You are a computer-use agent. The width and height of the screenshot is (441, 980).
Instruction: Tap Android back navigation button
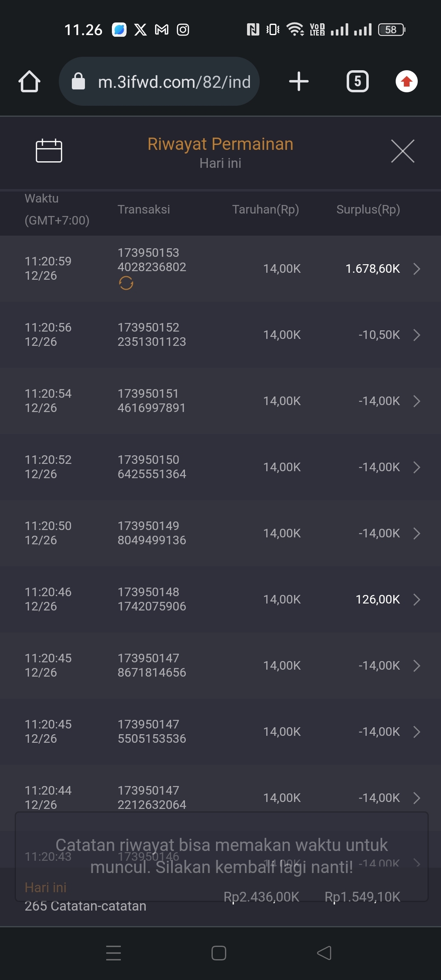pyautogui.click(x=324, y=953)
